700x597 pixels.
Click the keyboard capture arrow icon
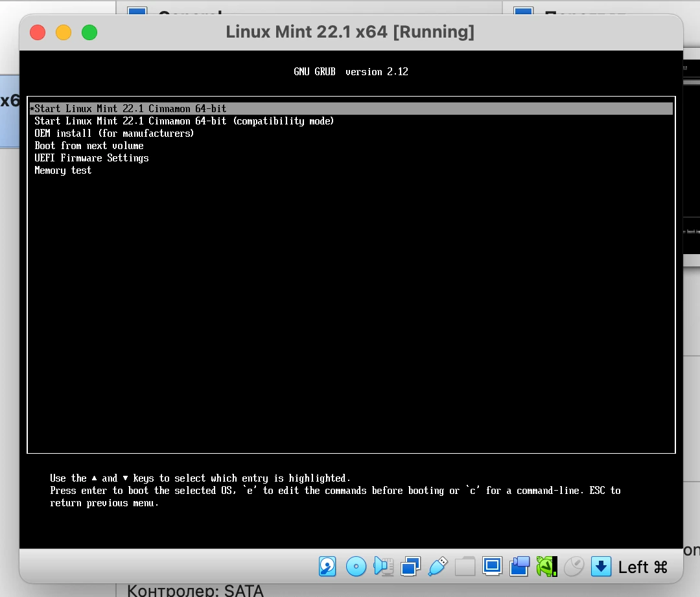[601, 567]
